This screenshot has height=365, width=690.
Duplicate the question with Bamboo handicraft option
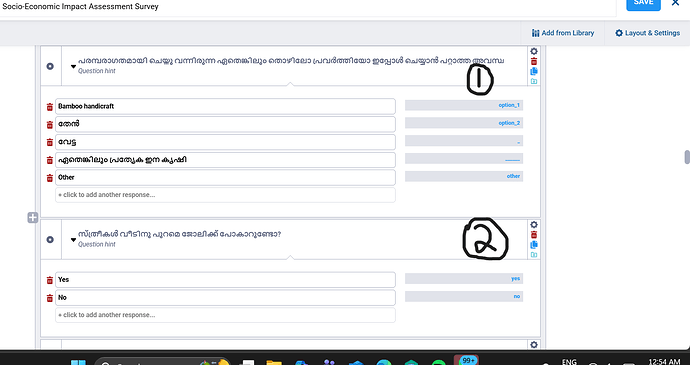coord(534,71)
